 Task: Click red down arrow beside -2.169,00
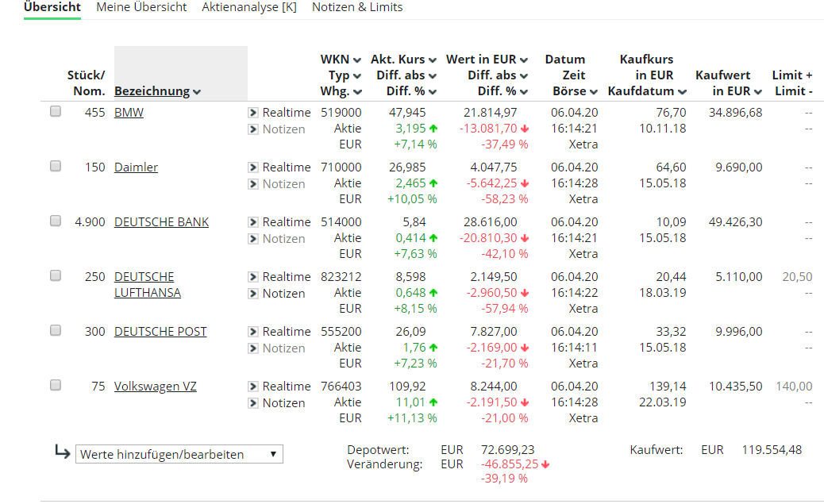coord(525,348)
